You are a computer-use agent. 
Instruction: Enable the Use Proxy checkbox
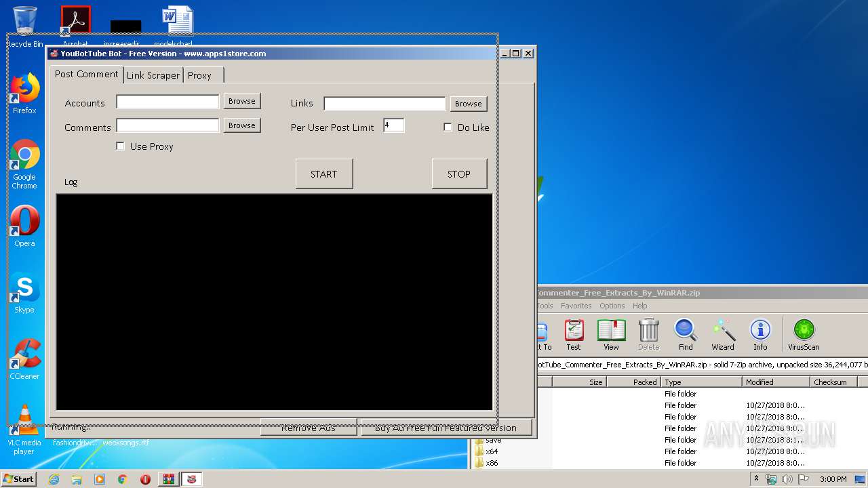coord(121,146)
